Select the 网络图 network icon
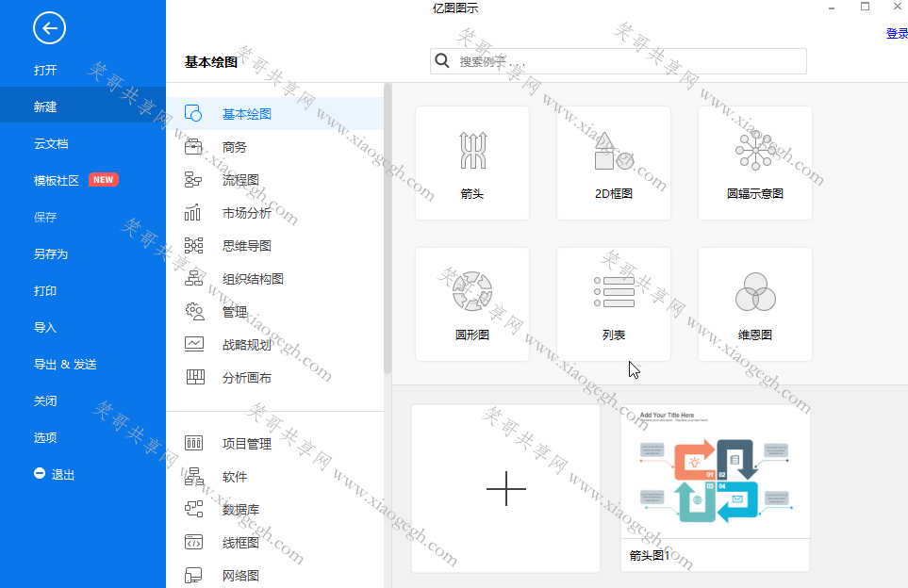The width and height of the screenshot is (908, 588). [193, 575]
